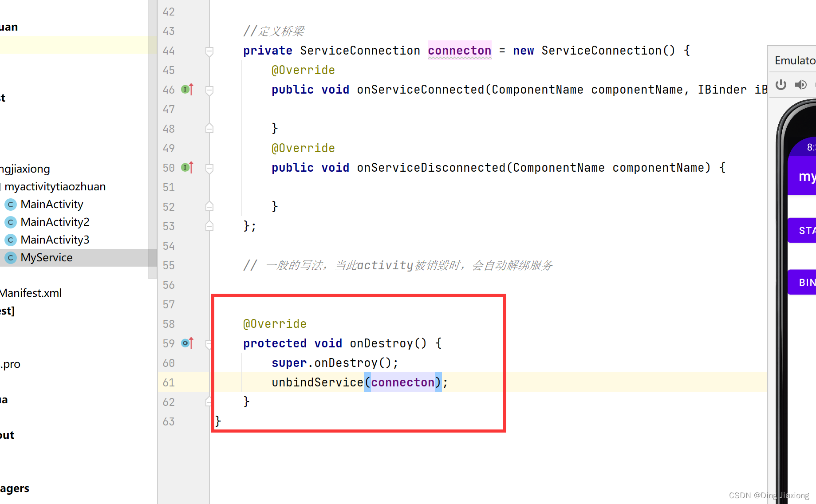
Task: Click the MyService class icon
Action: (11, 258)
